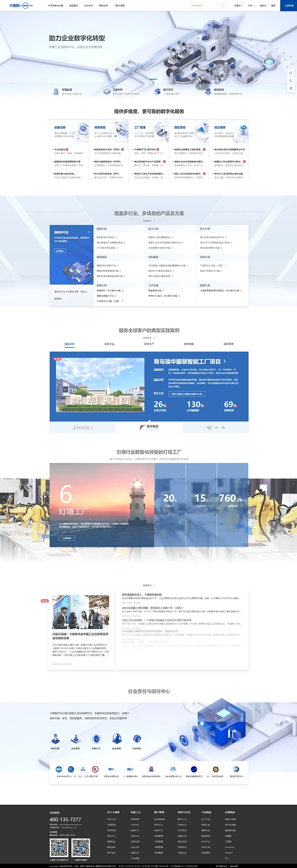The width and height of the screenshot is (297, 868).
Task: Click the 外部认可 badge icon
Action: click(96, 739)
